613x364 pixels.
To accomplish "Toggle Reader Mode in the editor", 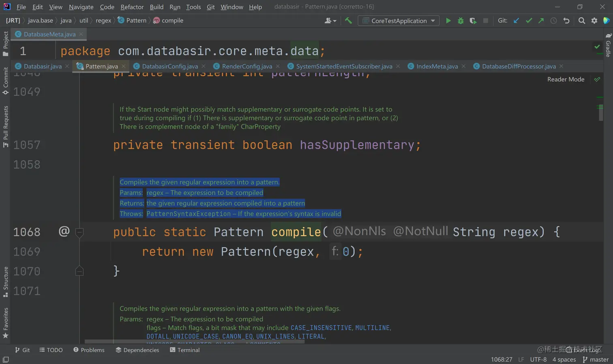I will click(x=566, y=79).
